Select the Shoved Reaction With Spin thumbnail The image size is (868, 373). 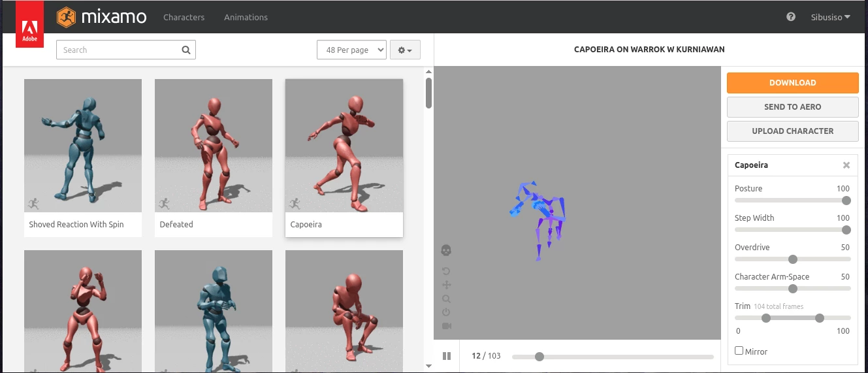pyautogui.click(x=83, y=146)
